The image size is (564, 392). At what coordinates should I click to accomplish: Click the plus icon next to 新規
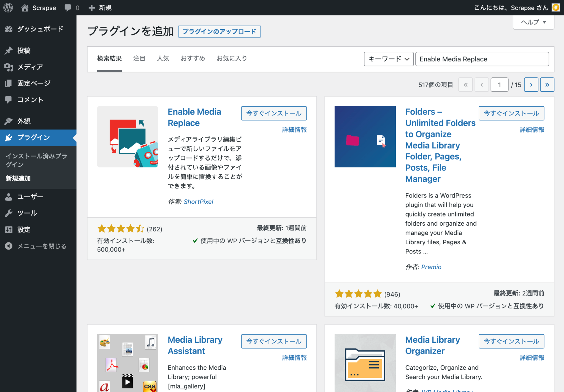click(92, 7)
